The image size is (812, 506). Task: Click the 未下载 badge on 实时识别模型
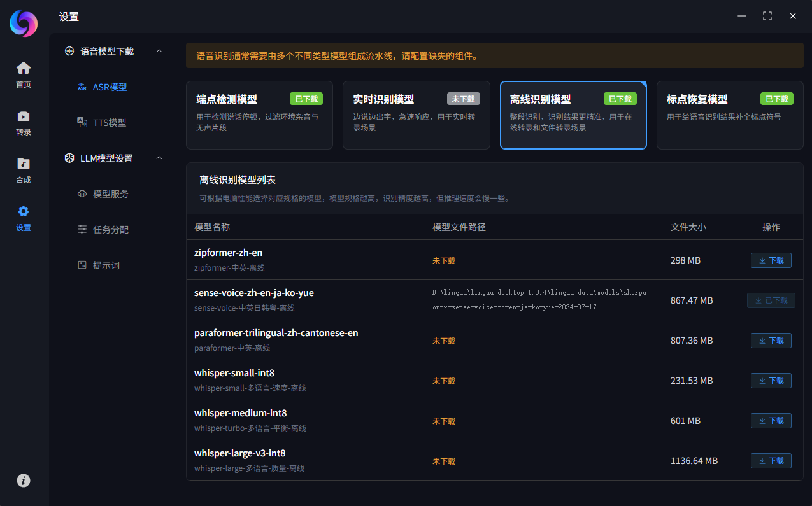coord(464,99)
